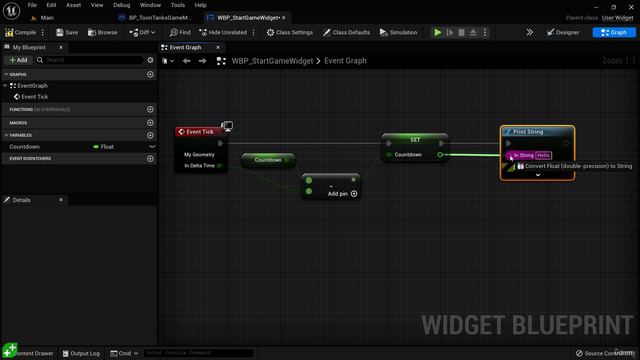Open the Edit menu
Image resolution: width=640 pixels, height=360 pixels.
(51, 5)
